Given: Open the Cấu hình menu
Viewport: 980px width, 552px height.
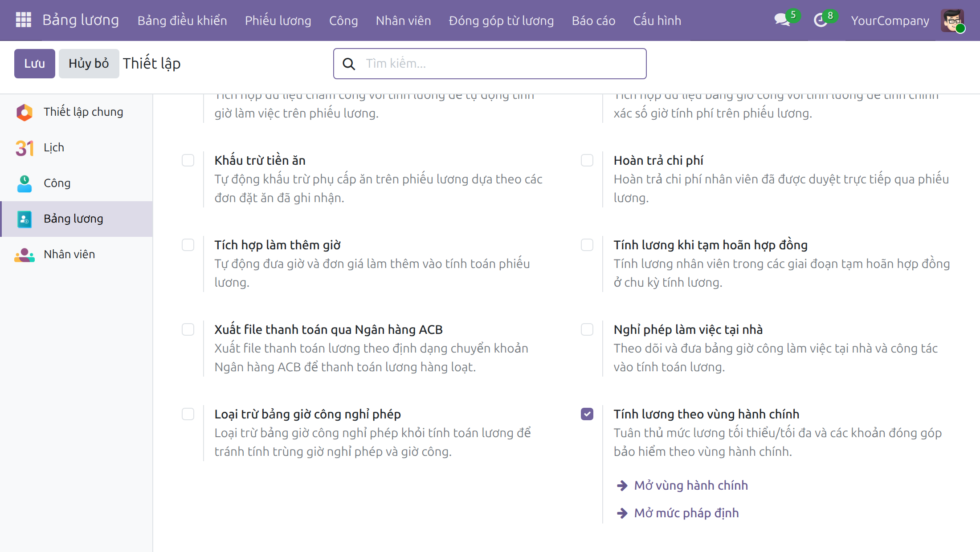Looking at the screenshot, I should point(657,20).
